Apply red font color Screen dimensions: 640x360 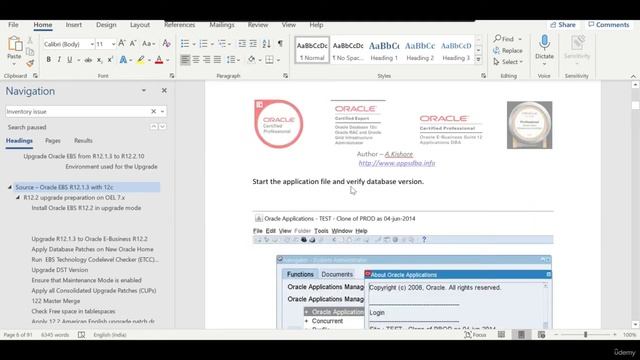click(x=159, y=60)
